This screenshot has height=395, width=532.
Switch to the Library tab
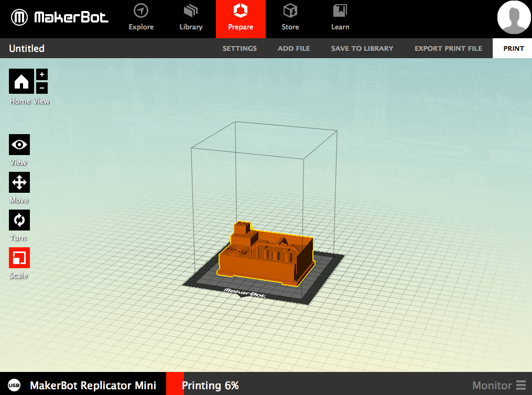(x=191, y=18)
